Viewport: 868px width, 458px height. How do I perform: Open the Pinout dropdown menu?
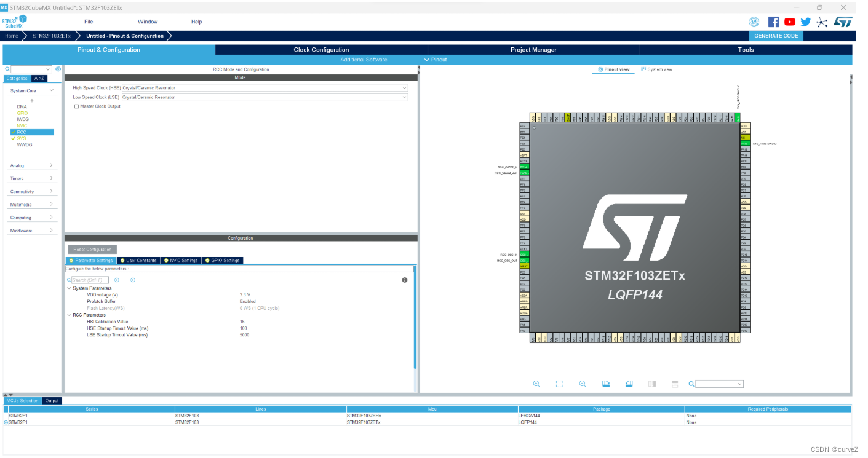tap(436, 60)
